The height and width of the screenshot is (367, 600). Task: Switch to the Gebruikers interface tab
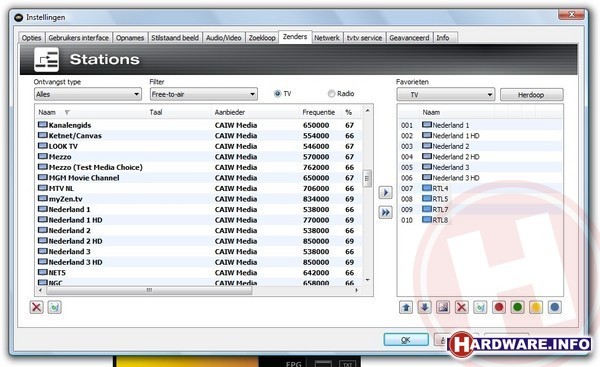point(78,38)
